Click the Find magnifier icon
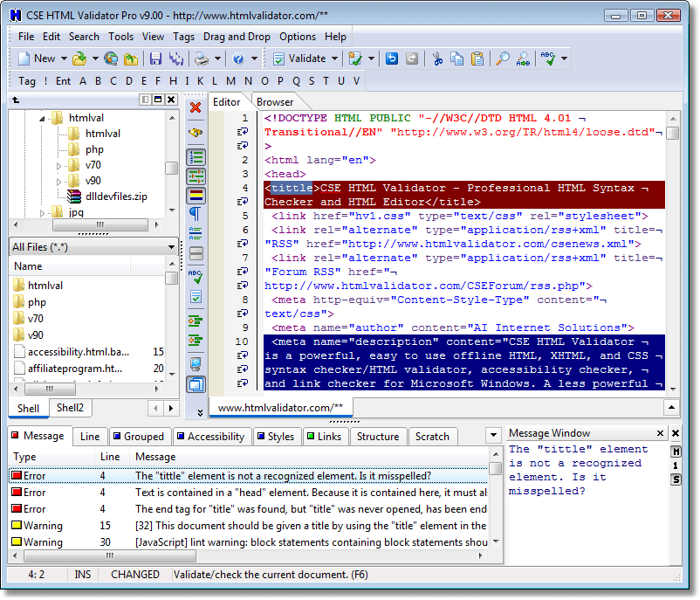The width and height of the screenshot is (700, 600). (x=502, y=59)
